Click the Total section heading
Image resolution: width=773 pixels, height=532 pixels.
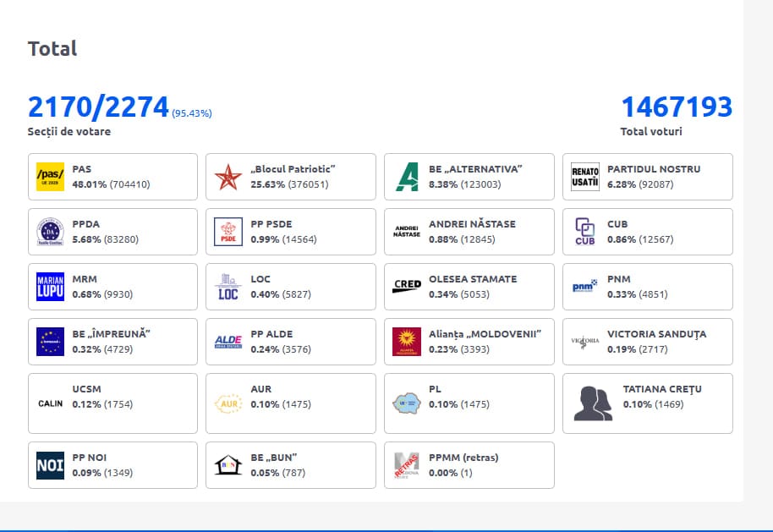pyautogui.click(x=52, y=48)
